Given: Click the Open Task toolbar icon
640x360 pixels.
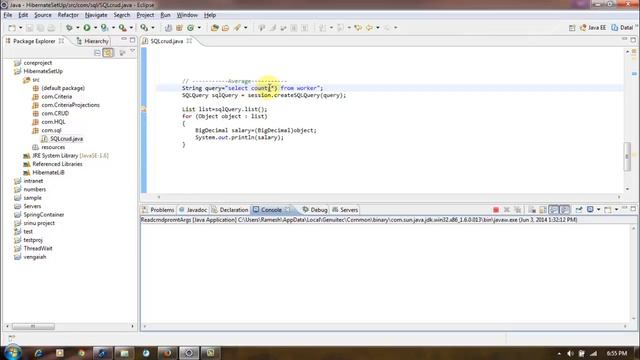Looking at the screenshot, I should (225, 28).
